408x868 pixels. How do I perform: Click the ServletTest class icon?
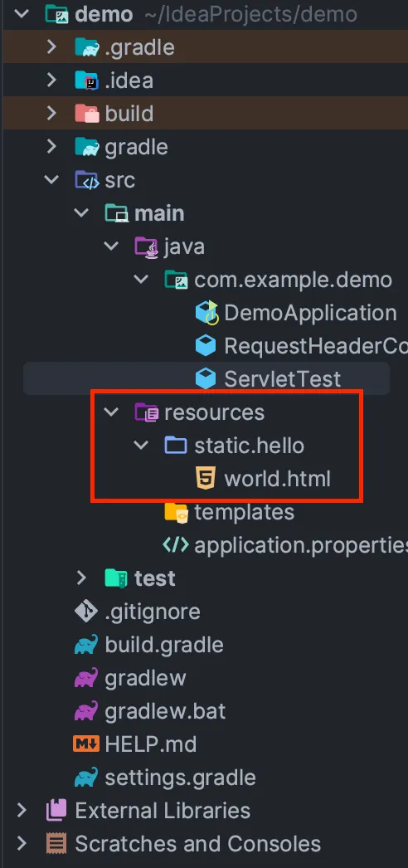coord(206,379)
